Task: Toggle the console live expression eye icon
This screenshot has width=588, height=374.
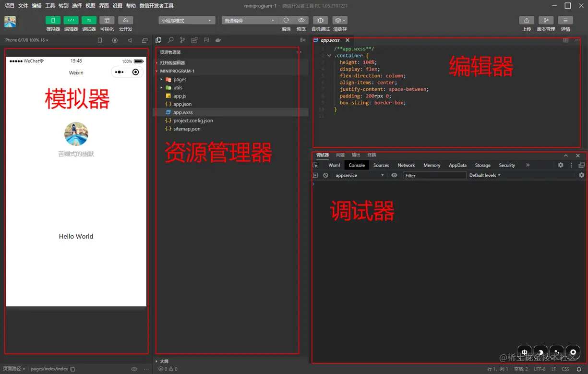Action: [x=394, y=175]
